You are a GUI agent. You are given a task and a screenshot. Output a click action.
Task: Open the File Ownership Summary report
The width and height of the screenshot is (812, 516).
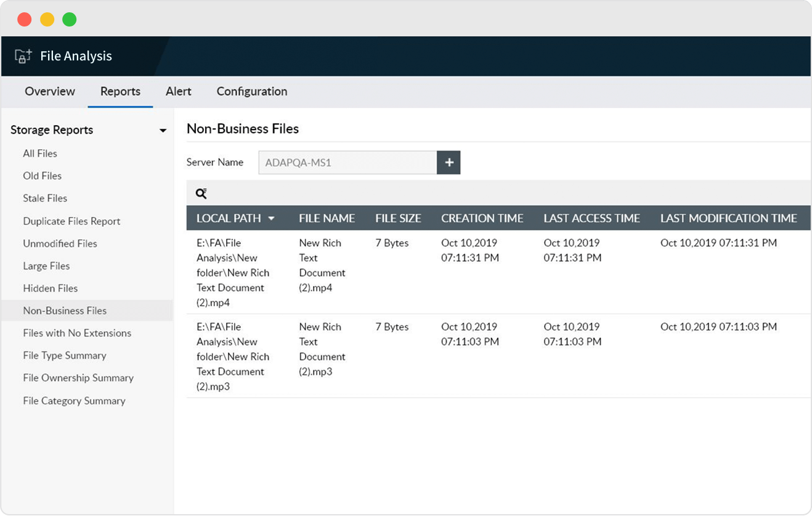click(x=78, y=378)
